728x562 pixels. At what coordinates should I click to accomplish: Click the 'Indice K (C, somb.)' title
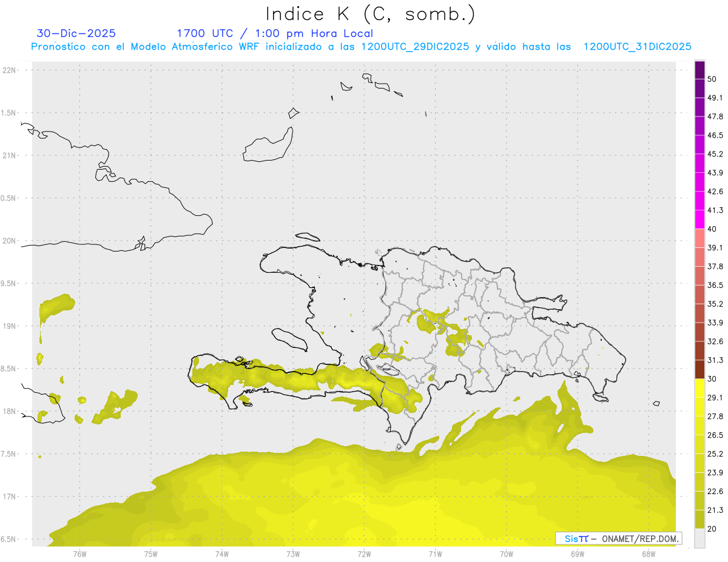370,15
